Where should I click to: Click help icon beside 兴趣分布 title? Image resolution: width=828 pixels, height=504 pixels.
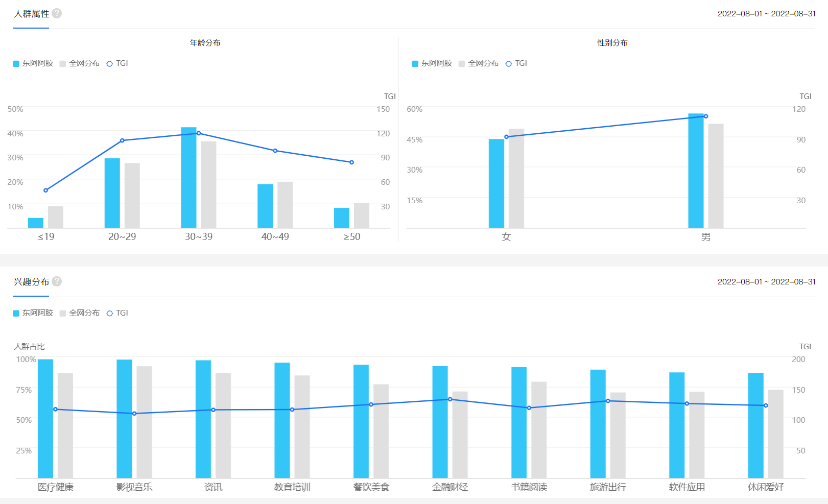(x=57, y=281)
